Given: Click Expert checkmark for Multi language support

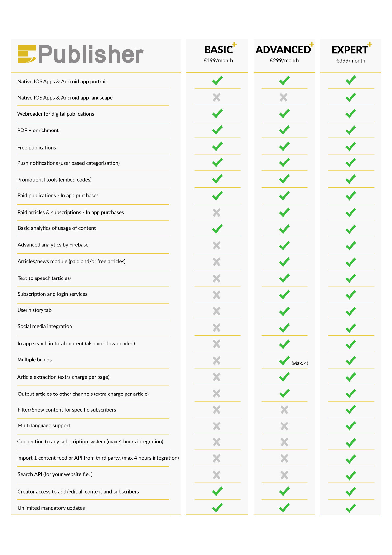Looking at the screenshot, I should (351, 426).
